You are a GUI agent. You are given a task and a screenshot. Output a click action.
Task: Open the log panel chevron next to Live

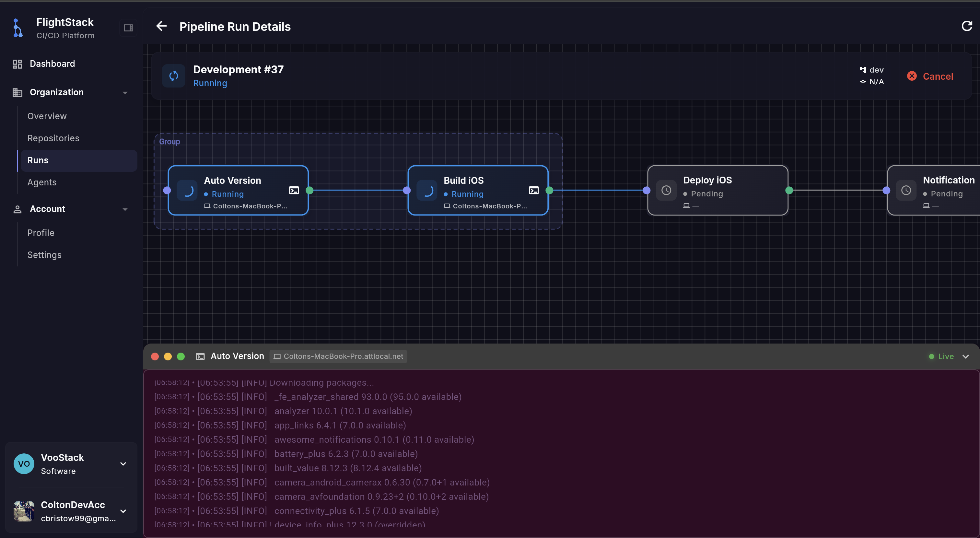[966, 357]
